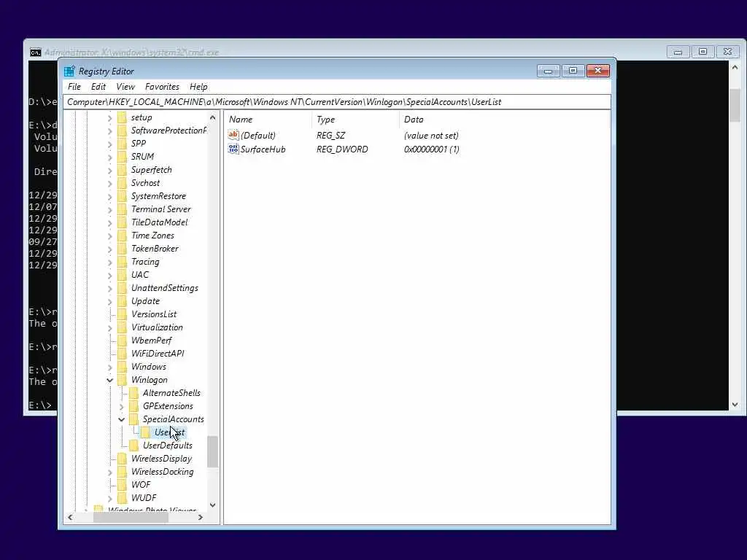The width and height of the screenshot is (747, 560).
Task: Open the View menu
Action: (x=125, y=87)
